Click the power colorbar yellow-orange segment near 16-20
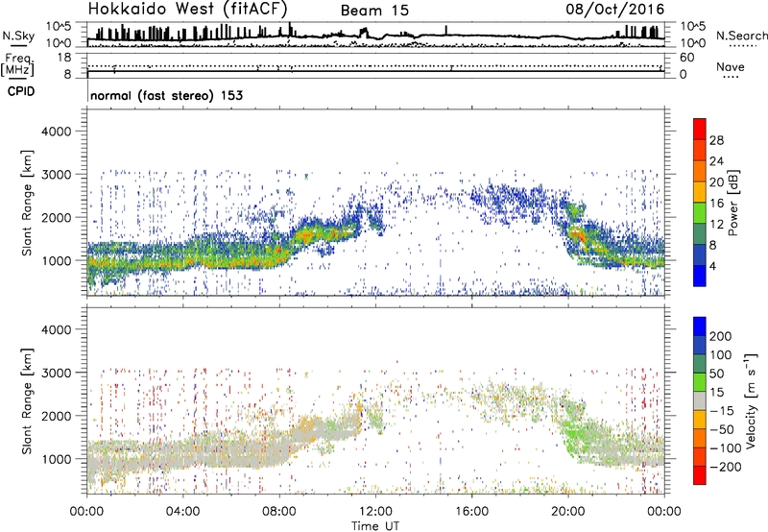The image size is (768, 532). [x=700, y=192]
